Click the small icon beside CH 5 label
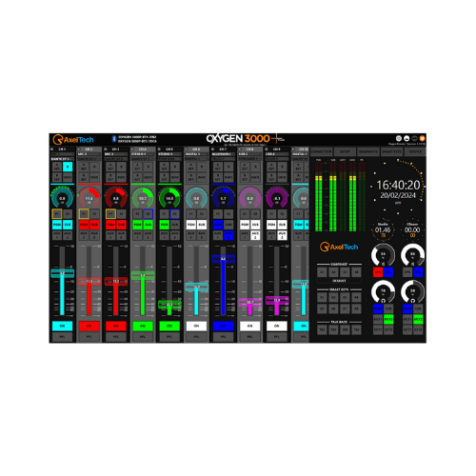 [x=159, y=149]
